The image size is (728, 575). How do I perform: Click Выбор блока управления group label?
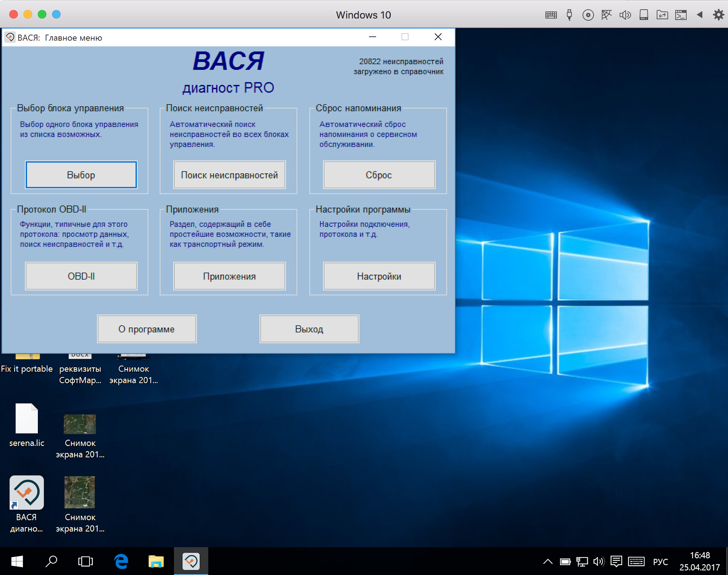[70, 108]
